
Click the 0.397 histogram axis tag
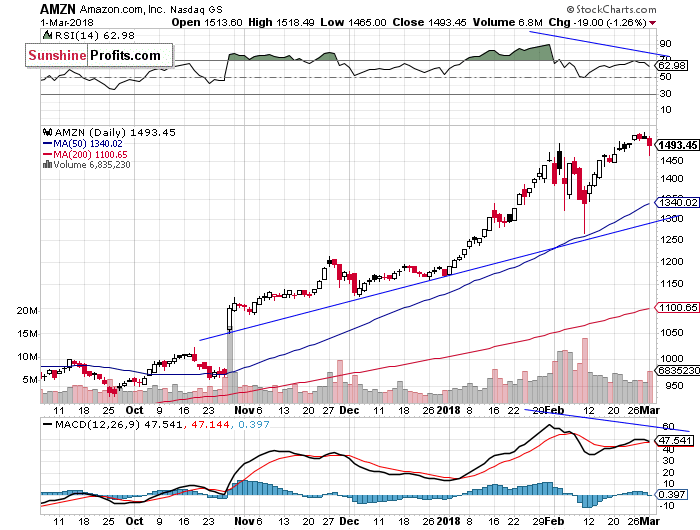point(672,495)
